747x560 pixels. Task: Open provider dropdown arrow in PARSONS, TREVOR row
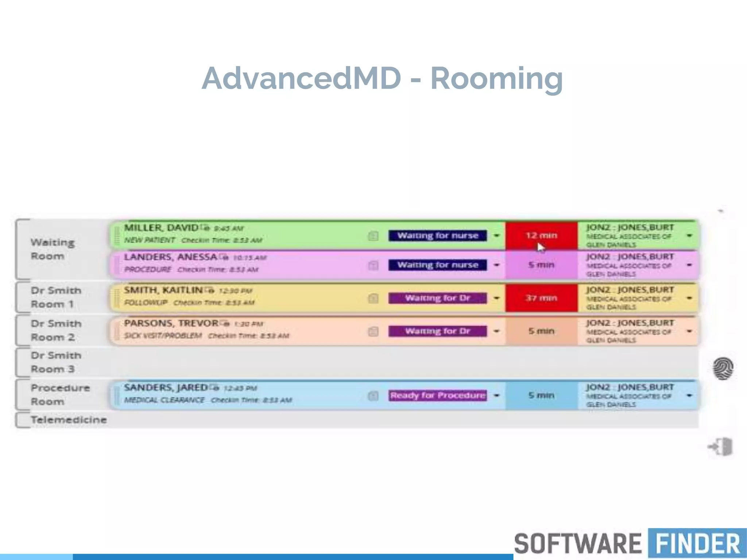pyautogui.click(x=689, y=331)
